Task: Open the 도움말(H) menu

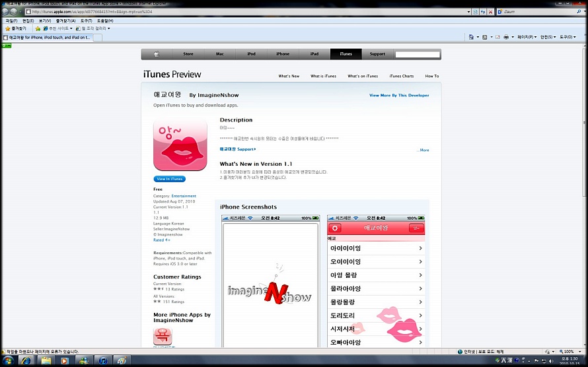Action: 105,21
